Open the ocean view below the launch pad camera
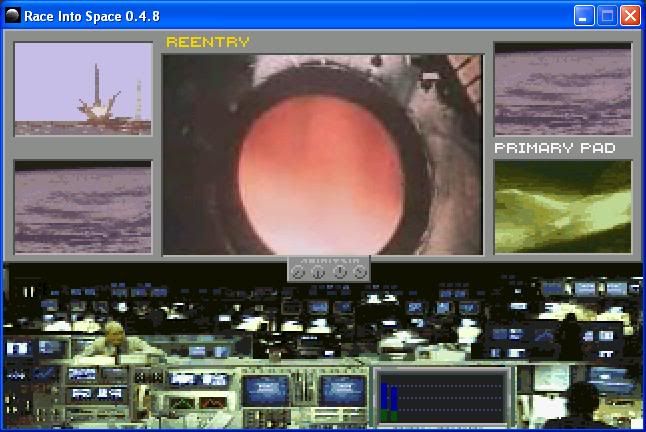The height and width of the screenshot is (432, 646). [83, 207]
